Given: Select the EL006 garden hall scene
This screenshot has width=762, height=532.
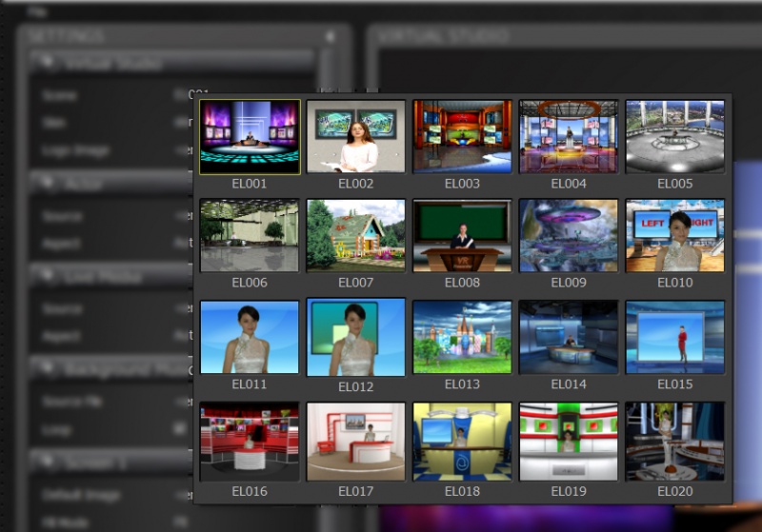Looking at the screenshot, I should pos(250,235).
